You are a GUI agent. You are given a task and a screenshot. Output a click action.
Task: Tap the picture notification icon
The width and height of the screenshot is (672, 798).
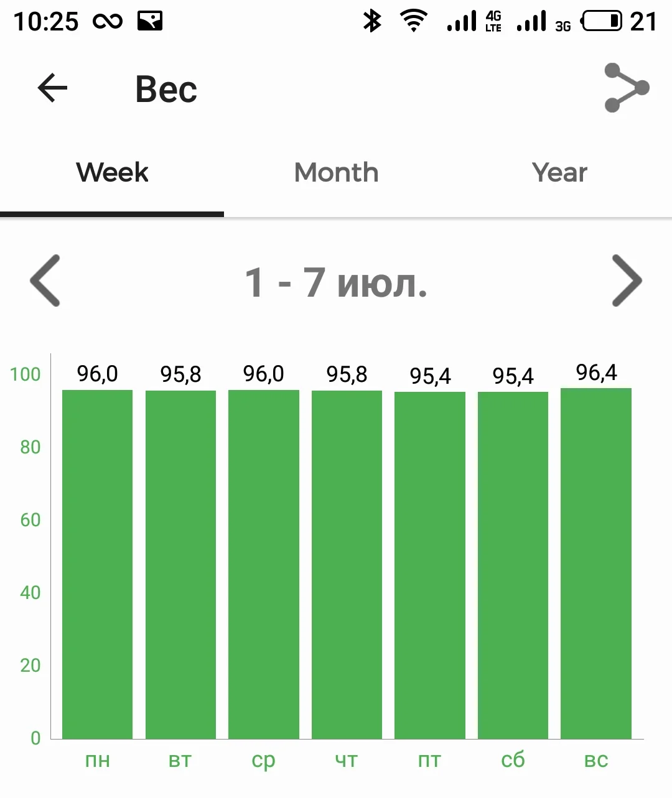click(150, 21)
